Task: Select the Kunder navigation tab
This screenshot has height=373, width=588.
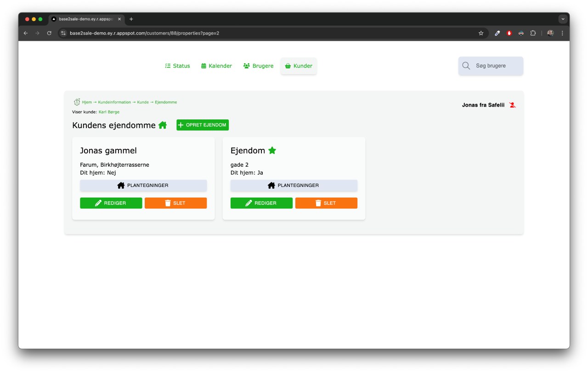Action: pyautogui.click(x=299, y=66)
